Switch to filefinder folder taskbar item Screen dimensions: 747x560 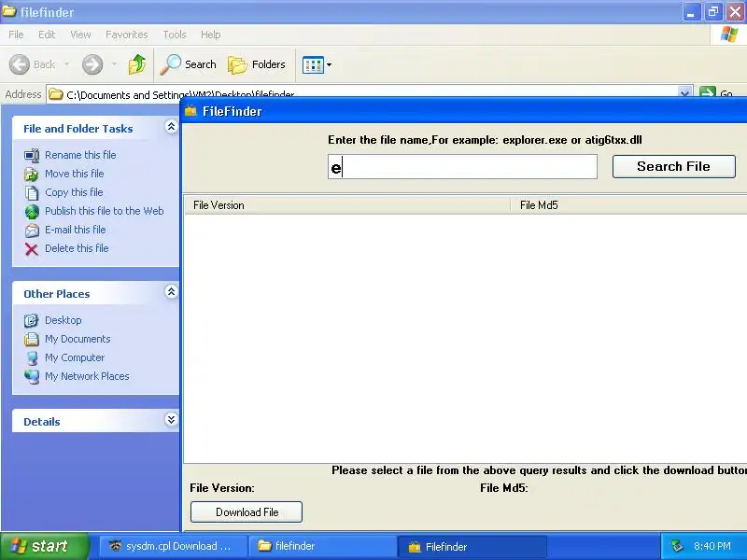tap(322, 546)
